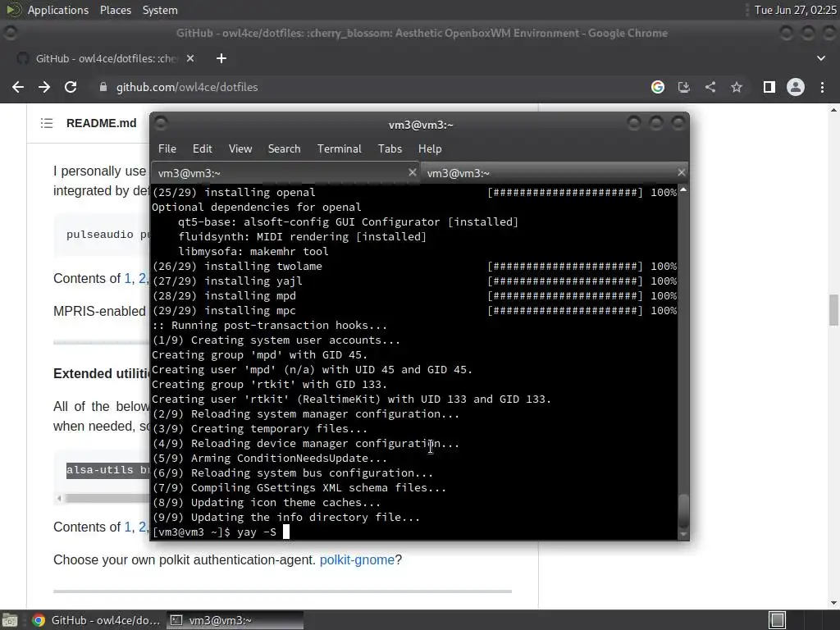
Task: Share this page via share icon
Action: 710,87
